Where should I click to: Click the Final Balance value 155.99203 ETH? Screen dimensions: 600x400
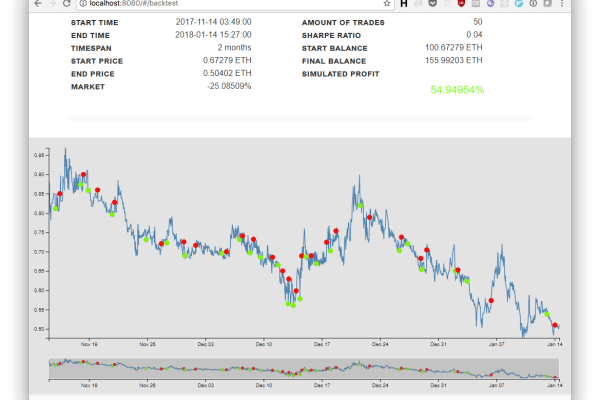[455, 61]
